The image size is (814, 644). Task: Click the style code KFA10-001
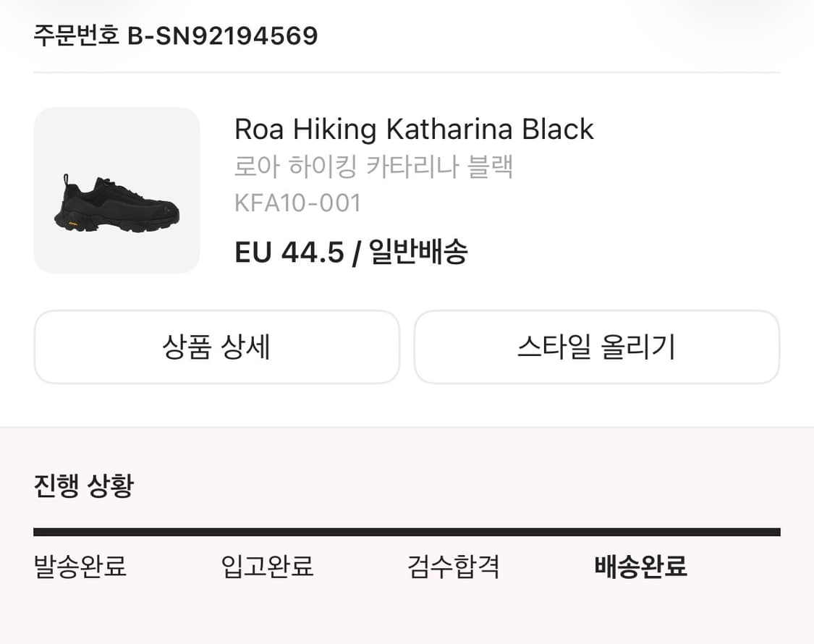(x=298, y=203)
